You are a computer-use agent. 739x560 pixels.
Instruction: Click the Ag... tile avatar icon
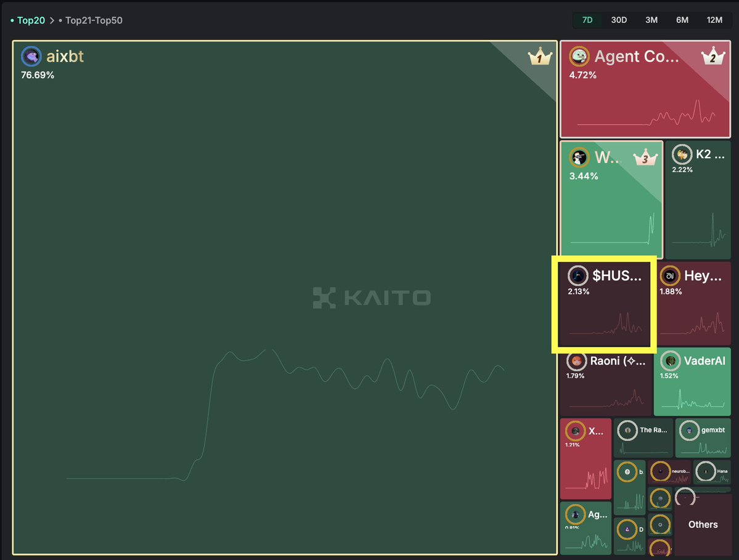pyautogui.click(x=575, y=515)
